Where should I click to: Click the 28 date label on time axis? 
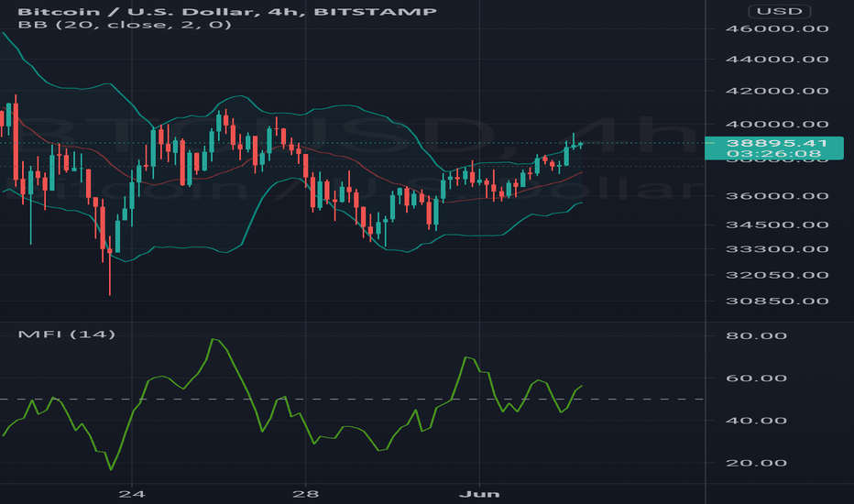tap(305, 494)
